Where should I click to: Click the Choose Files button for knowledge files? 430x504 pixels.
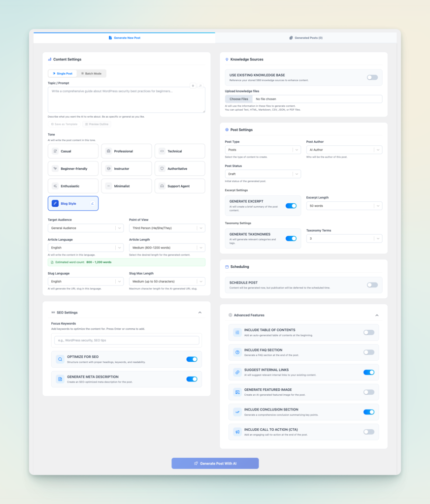pos(239,98)
